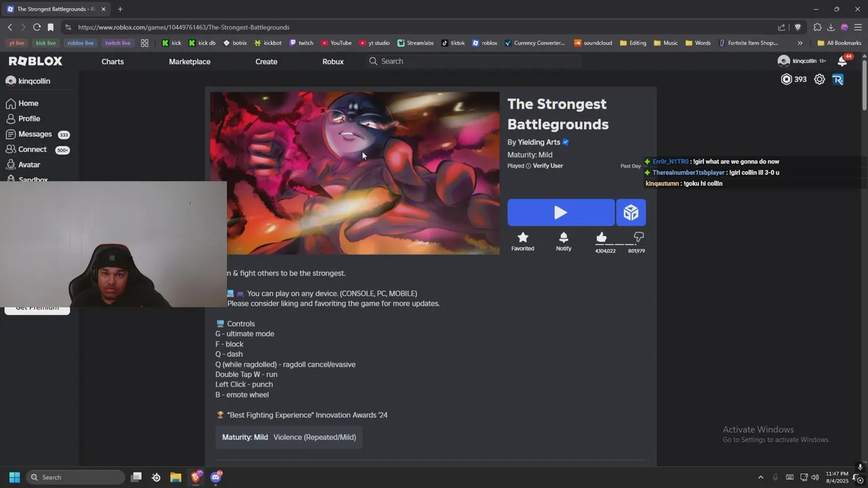
Task: Open a new browser tab
Action: click(x=120, y=9)
